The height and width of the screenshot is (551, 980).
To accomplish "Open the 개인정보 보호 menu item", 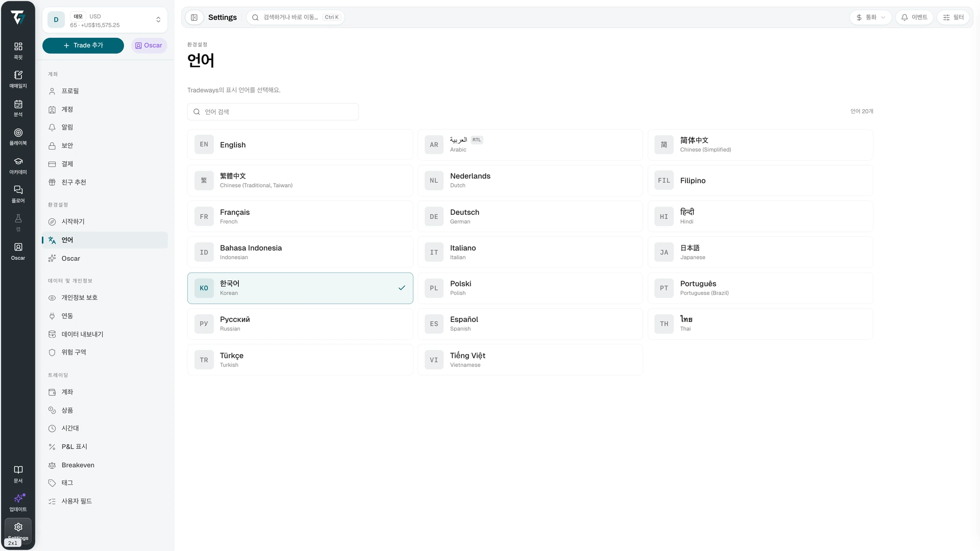I will pyautogui.click(x=105, y=297).
